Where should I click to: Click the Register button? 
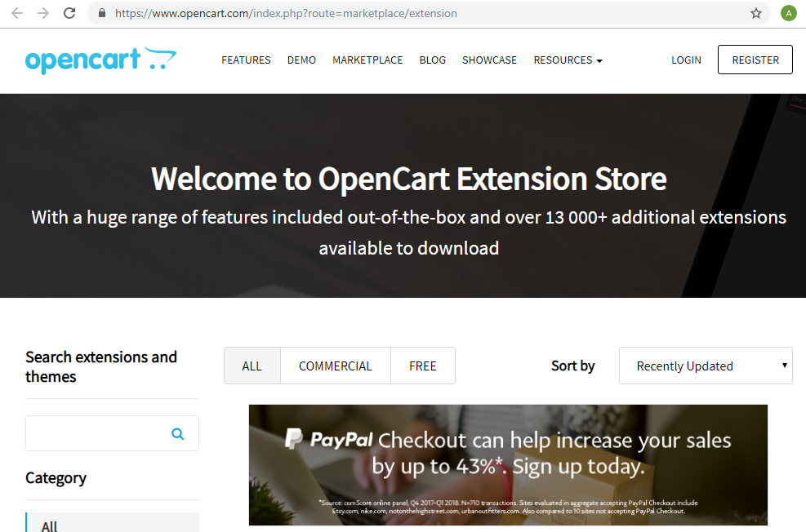[755, 60]
